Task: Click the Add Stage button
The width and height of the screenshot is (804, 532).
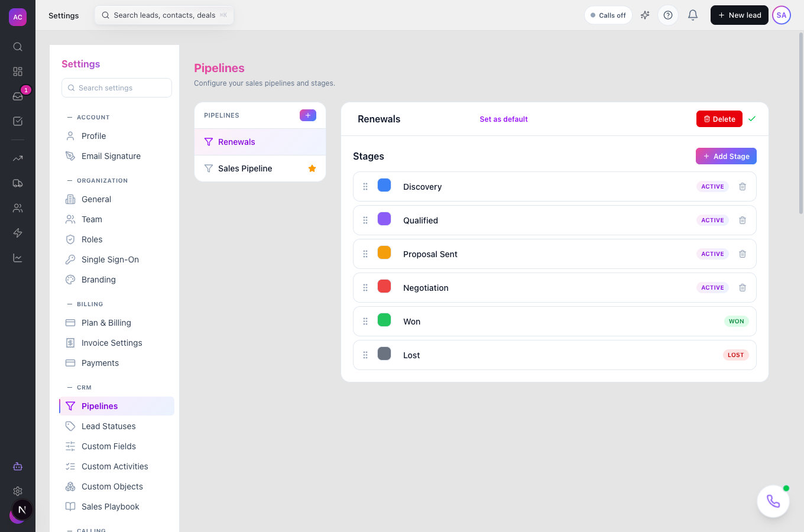Action: click(x=726, y=156)
